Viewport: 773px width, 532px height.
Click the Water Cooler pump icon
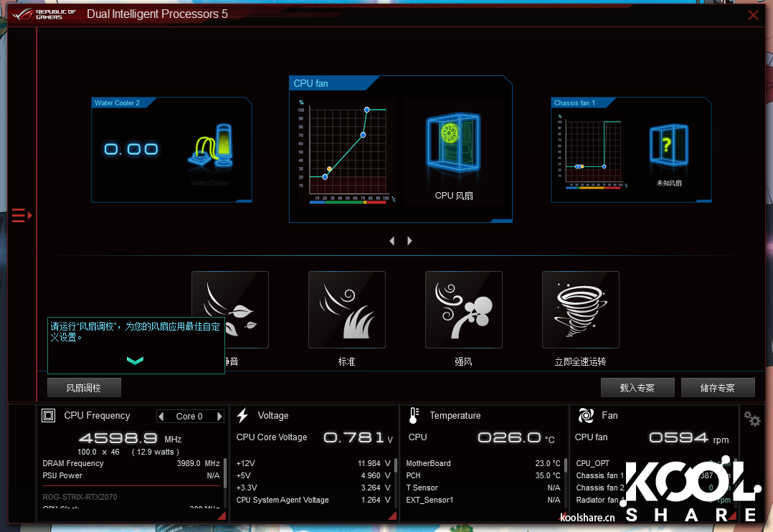[214, 147]
